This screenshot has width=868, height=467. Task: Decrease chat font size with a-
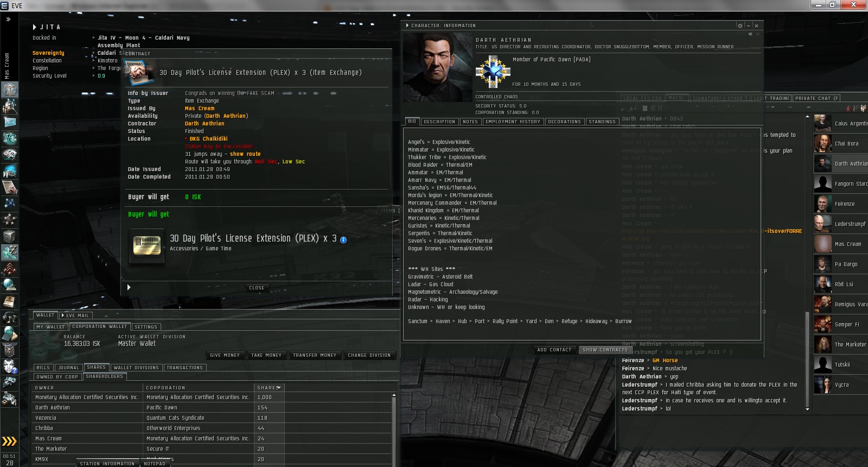click(x=623, y=109)
